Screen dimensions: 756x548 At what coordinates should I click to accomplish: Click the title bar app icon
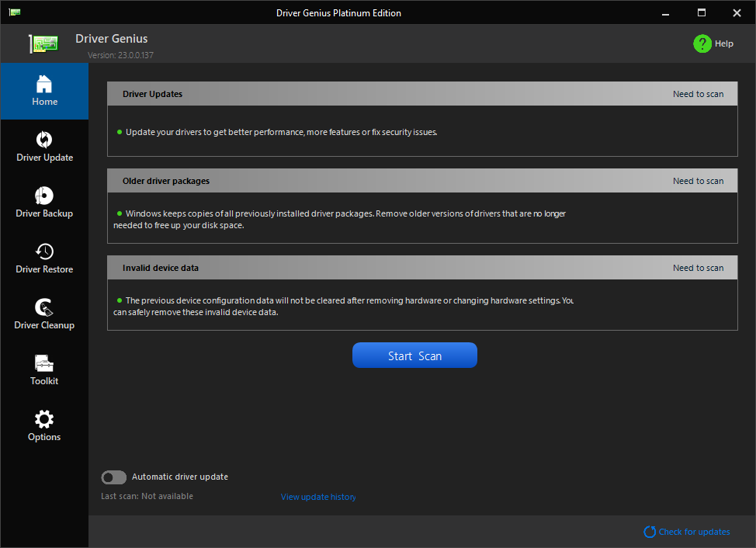[x=15, y=12]
